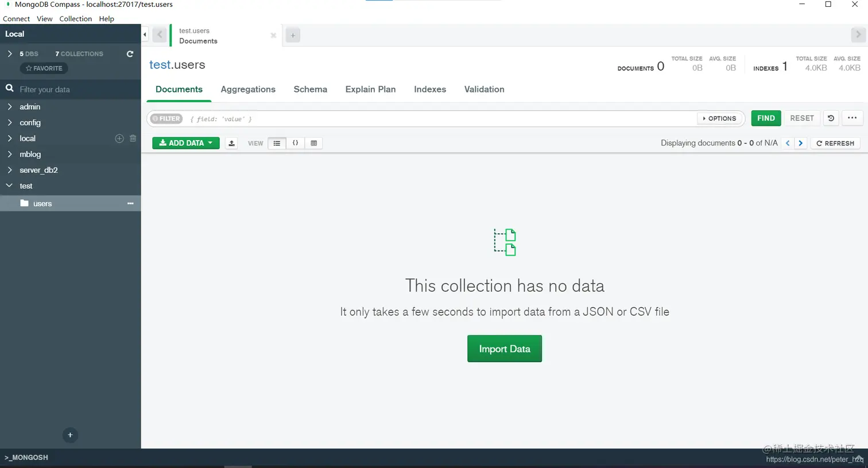Expand the server_db2 database

tap(10, 170)
